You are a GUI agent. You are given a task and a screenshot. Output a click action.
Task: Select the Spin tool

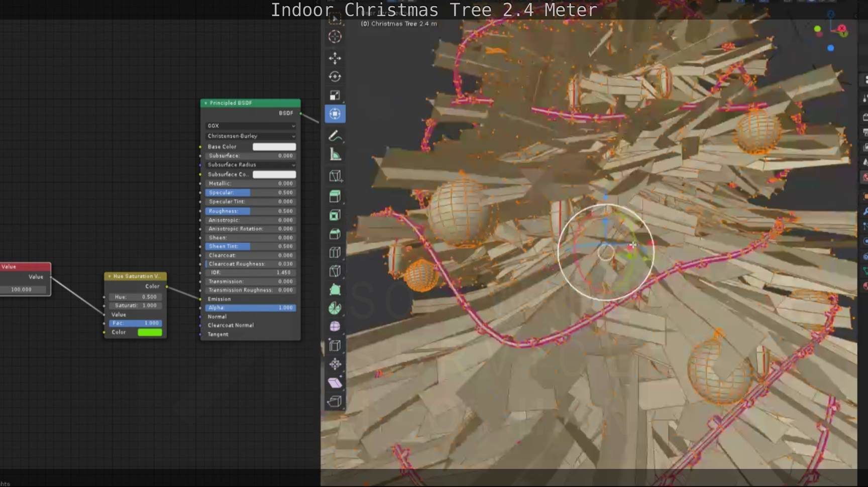pos(335,308)
